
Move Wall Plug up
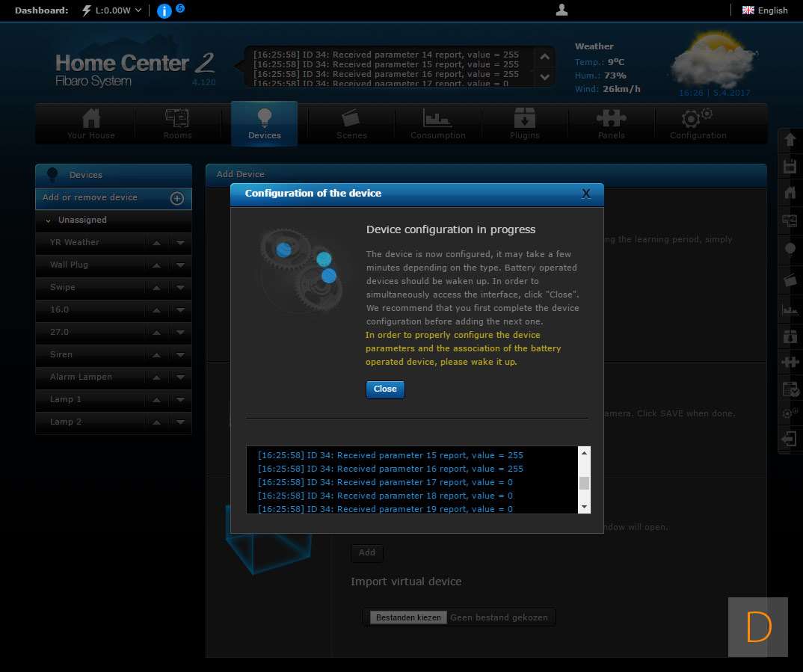coord(157,265)
